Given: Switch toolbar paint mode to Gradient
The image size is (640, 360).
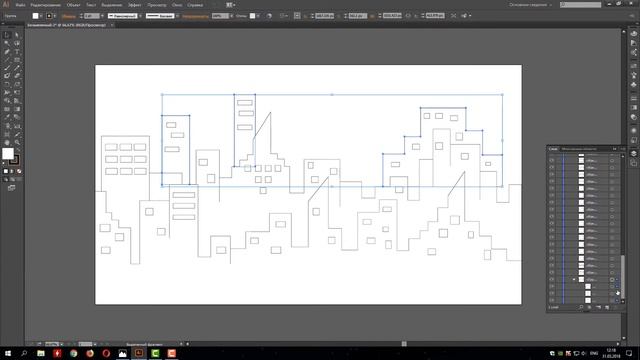Looking at the screenshot, I should pyautogui.click(x=12, y=171).
